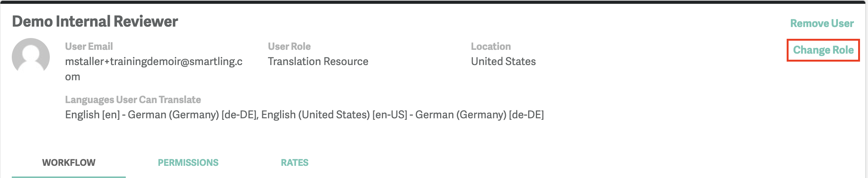This screenshot has width=868, height=178.
Task: Click the mstaller+trainingdemoir email address
Action: click(154, 62)
